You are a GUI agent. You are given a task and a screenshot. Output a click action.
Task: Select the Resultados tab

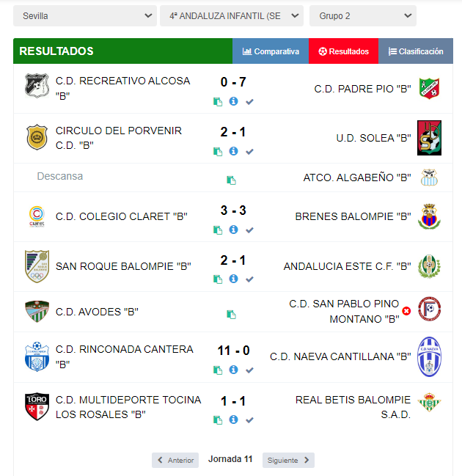coord(344,51)
